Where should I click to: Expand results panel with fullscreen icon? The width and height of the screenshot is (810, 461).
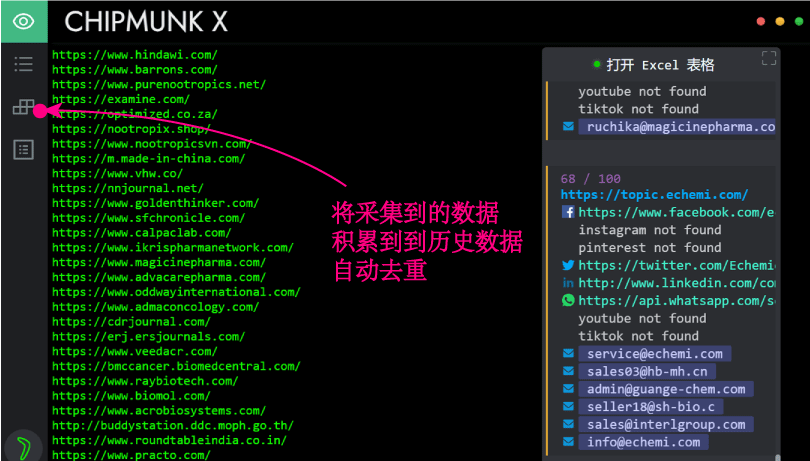point(769,58)
